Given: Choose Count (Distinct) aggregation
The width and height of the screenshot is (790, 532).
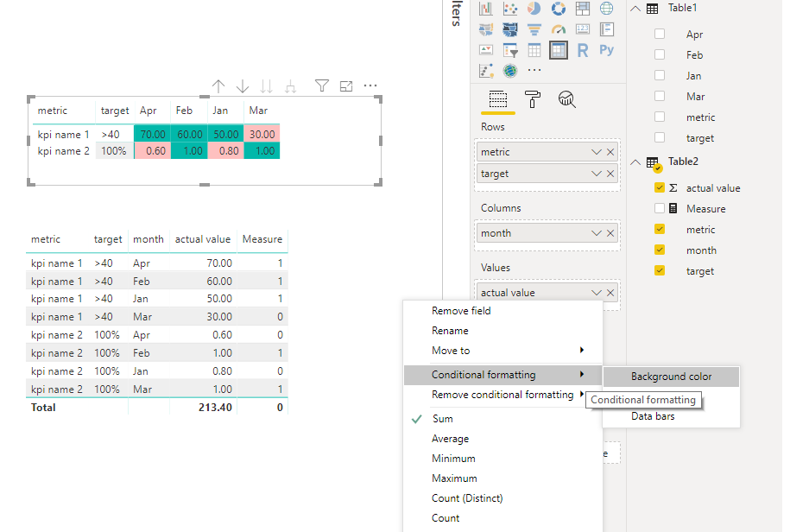Looking at the screenshot, I should [x=502, y=497].
